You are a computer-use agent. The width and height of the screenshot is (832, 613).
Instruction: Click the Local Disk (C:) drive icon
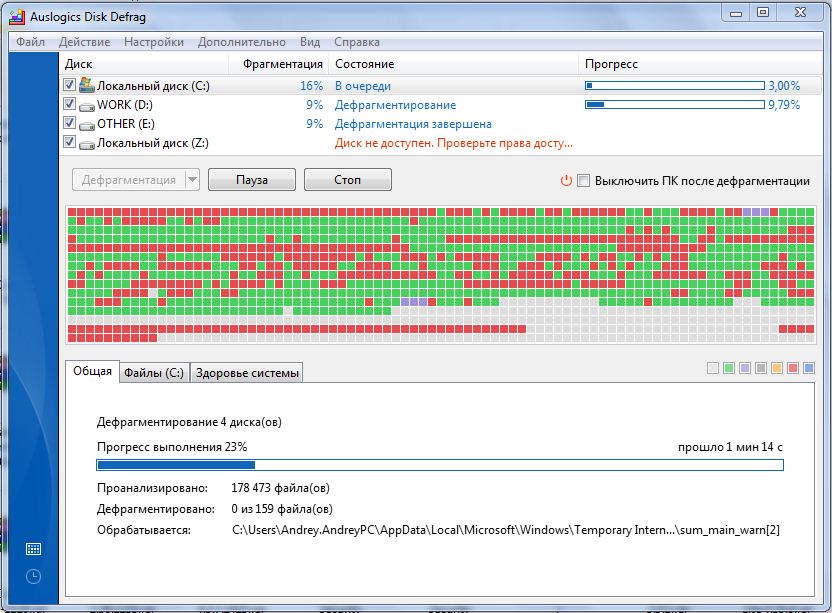point(86,86)
